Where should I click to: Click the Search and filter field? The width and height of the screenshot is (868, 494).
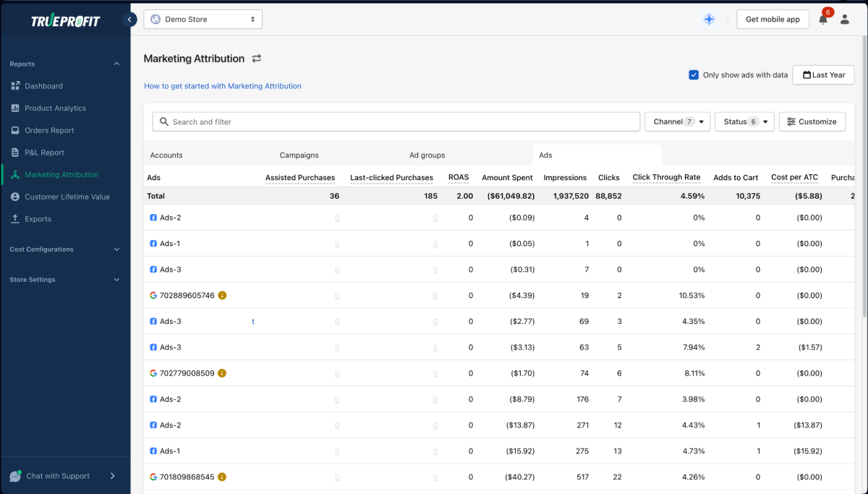click(x=396, y=122)
